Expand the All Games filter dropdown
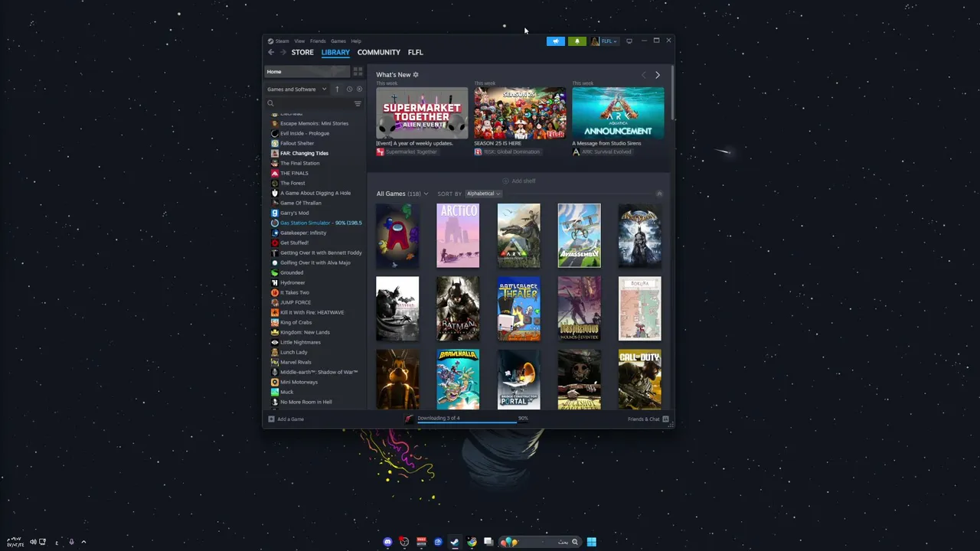Image resolution: width=980 pixels, height=551 pixels. (x=402, y=194)
